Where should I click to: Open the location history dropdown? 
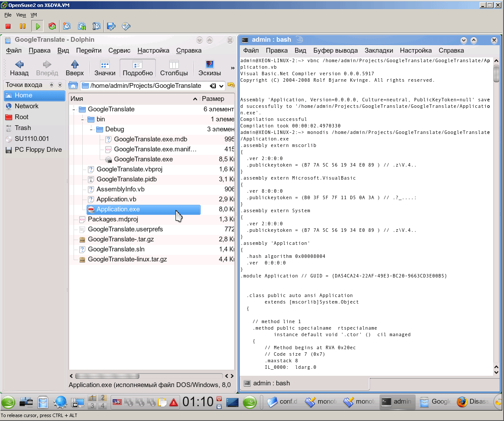[x=221, y=86]
